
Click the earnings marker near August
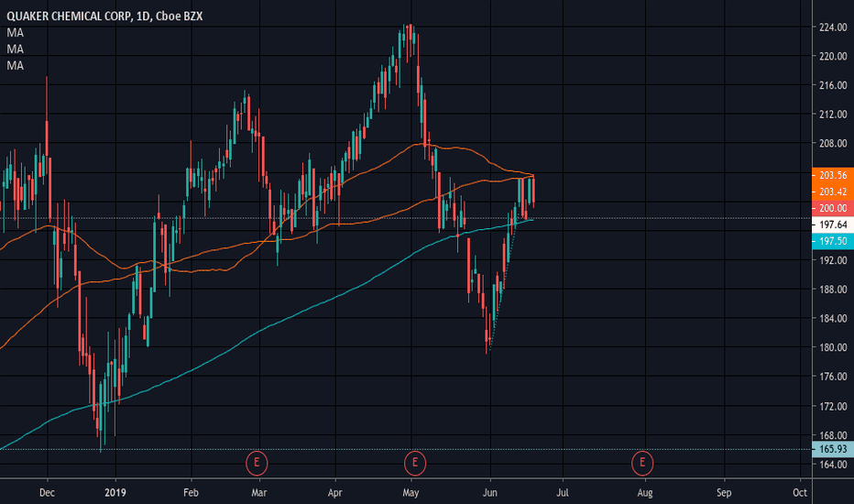point(642,463)
